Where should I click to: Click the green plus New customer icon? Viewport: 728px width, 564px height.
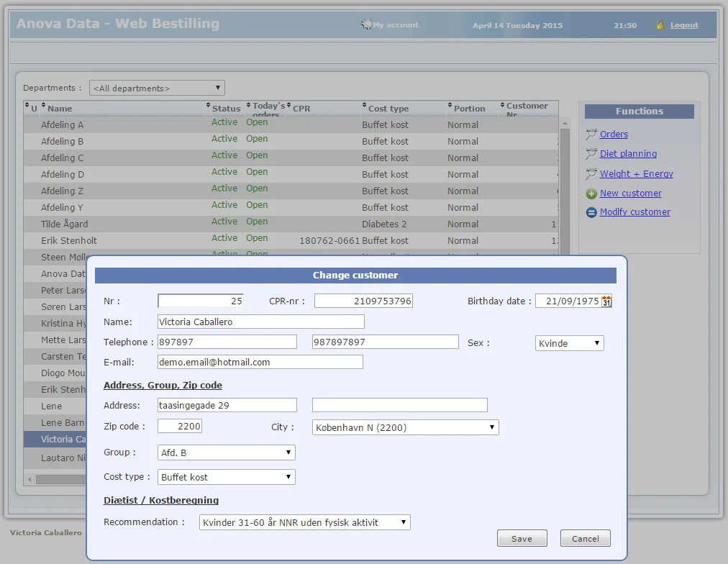591,194
